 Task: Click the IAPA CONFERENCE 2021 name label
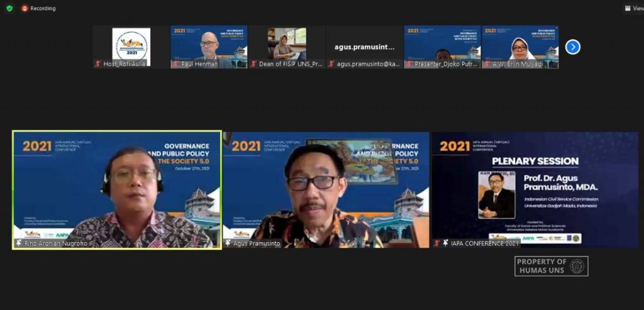(x=485, y=243)
